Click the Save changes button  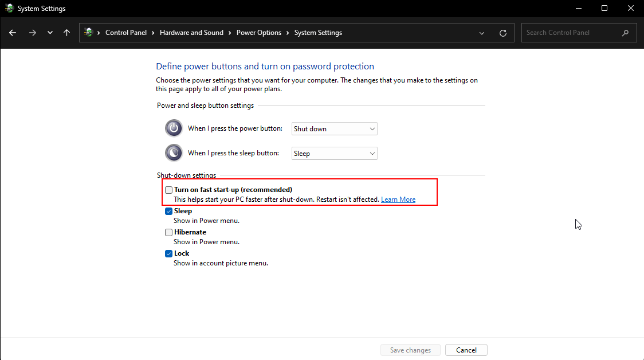pyautogui.click(x=410, y=350)
